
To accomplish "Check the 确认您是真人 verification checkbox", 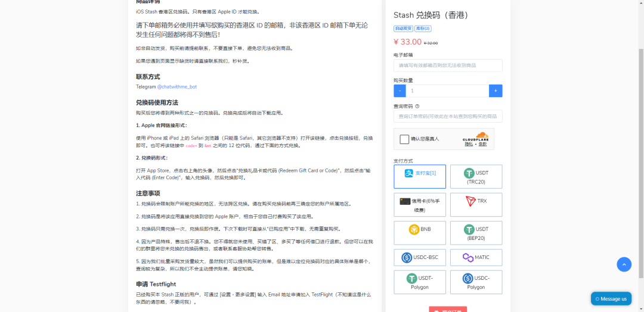I will click(x=404, y=139).
